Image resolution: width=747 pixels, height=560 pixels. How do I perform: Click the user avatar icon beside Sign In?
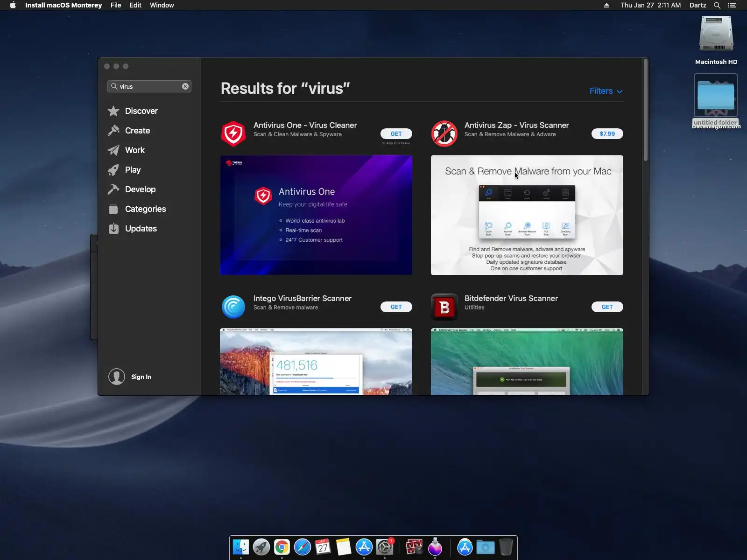pos(117,377)
